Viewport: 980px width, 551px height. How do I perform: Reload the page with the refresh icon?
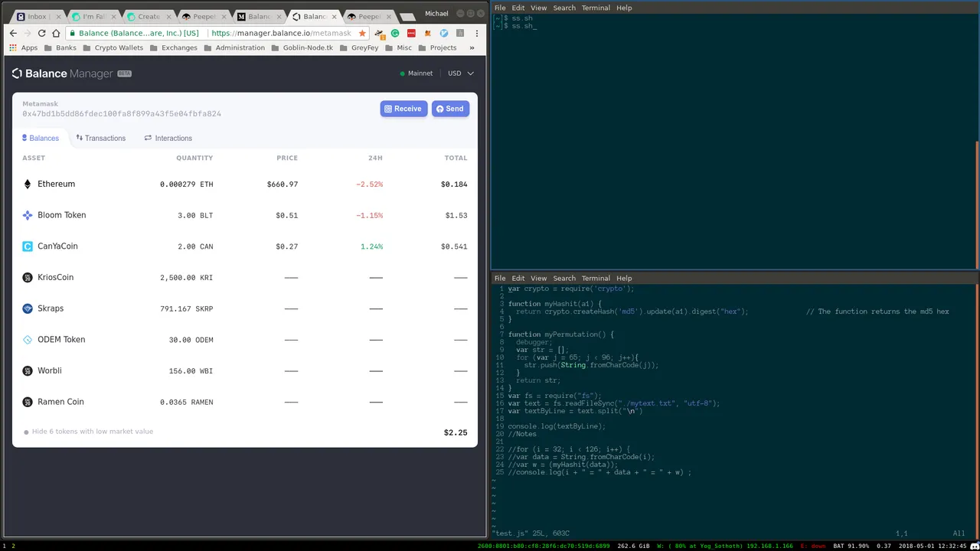coord(41,33)
